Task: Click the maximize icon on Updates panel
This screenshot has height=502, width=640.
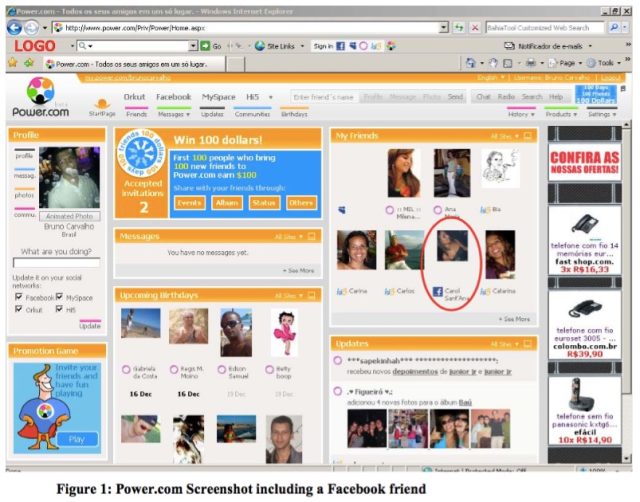Action: (x=528, y=344)
